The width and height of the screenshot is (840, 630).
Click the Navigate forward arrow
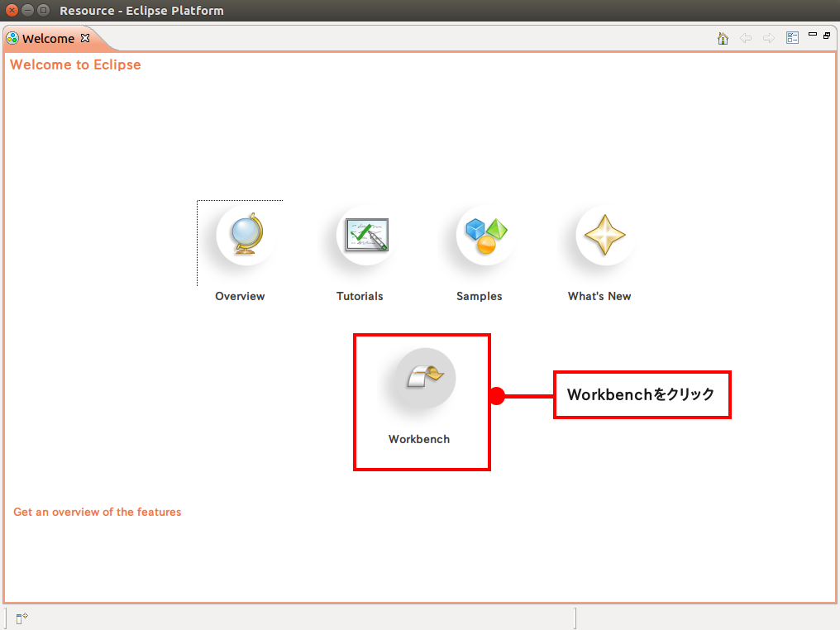(x=769, y=38)
